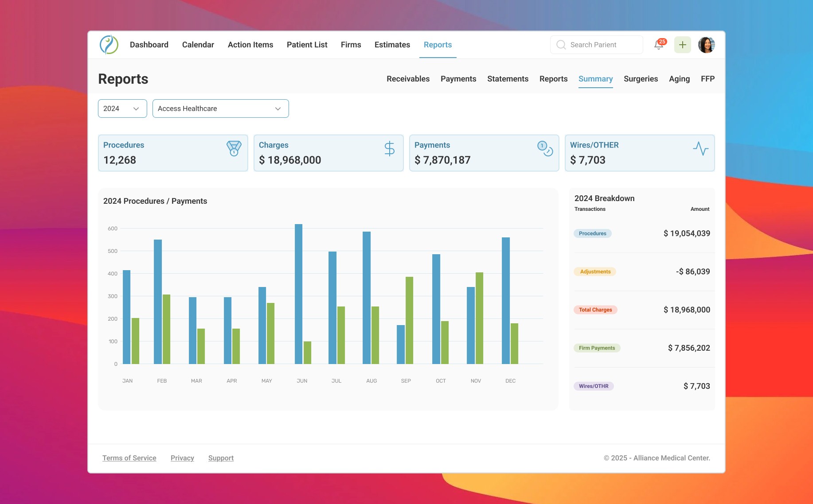The image size is (813, 504).
Task: Select the Summary tab
Action: [x=596, y=79]
